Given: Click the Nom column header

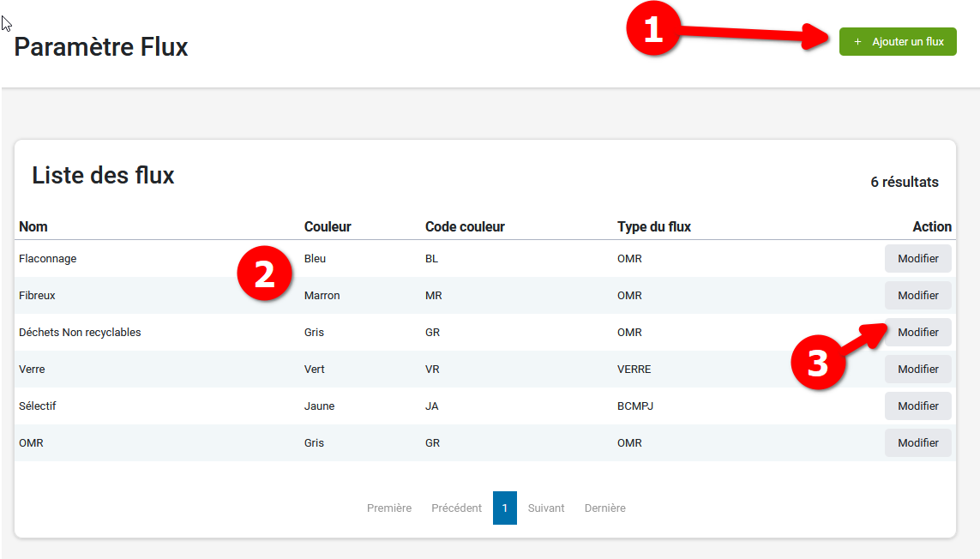Looking at the screenshot, I should pyautogui.click(x=33, y=227).
